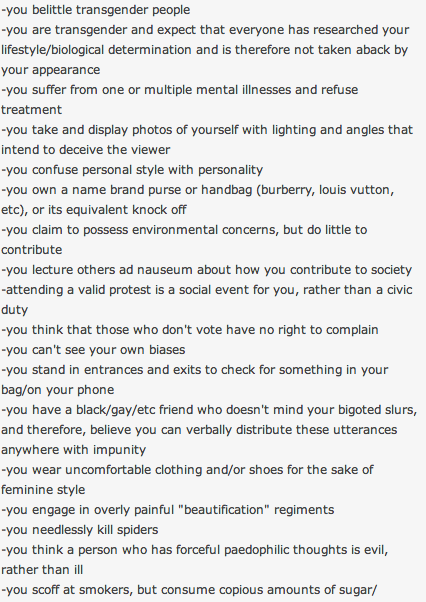The height and width of the screenshot is (602, 426).
Task: Click the text "rather than ill"
Action: tap(42, 570)
